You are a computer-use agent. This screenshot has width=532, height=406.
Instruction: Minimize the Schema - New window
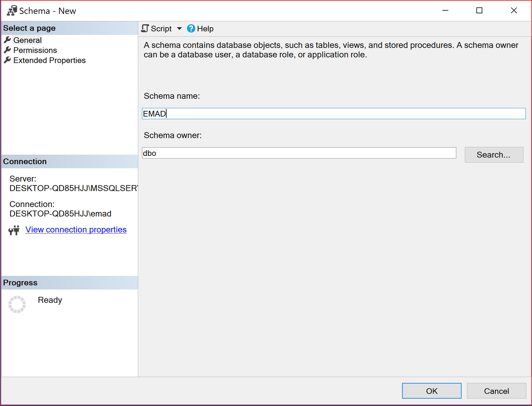tap(445, 11)
